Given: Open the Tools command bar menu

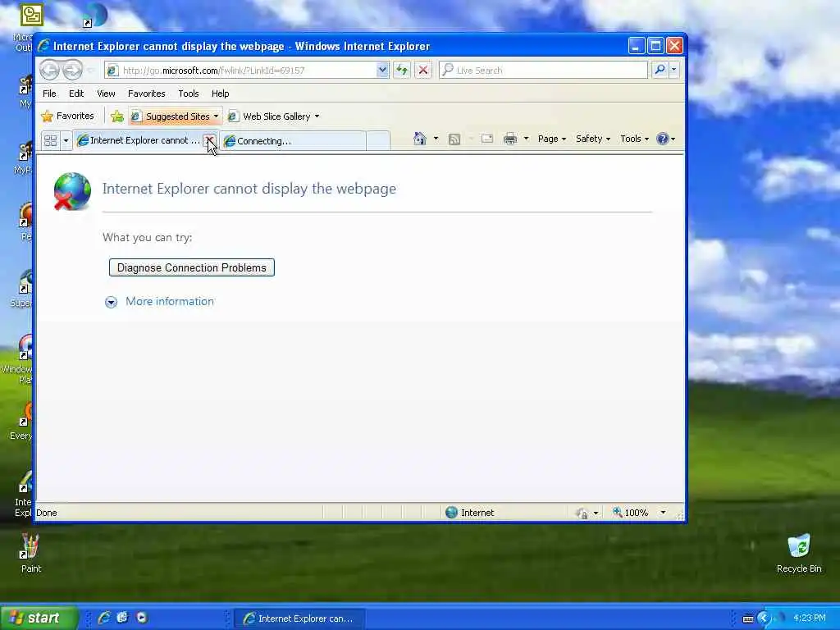Looking at the screenshot, I should 634,139.
